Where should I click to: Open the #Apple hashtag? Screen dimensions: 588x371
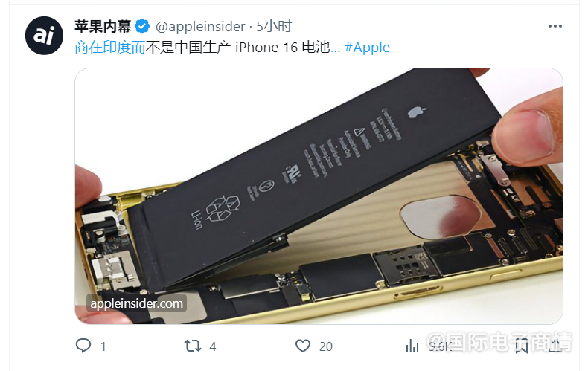367,48
